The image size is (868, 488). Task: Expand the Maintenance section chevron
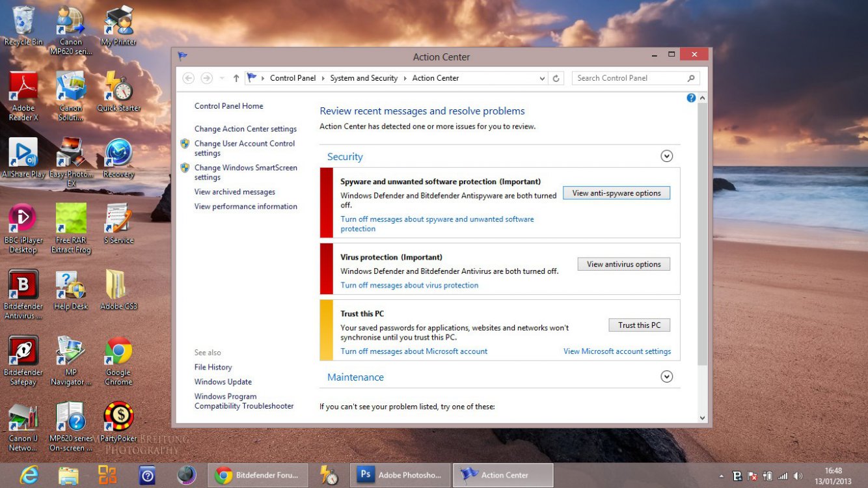pyautogui.click(x=666, y=377)
